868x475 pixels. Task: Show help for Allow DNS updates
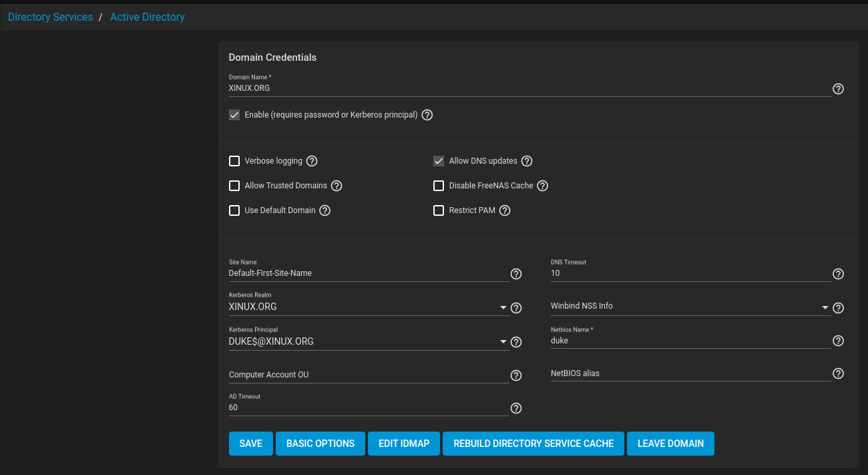click(527, 161)
